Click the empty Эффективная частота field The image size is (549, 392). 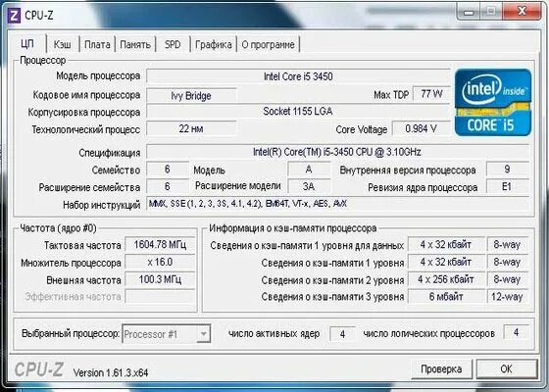click(x=160, y=296)
